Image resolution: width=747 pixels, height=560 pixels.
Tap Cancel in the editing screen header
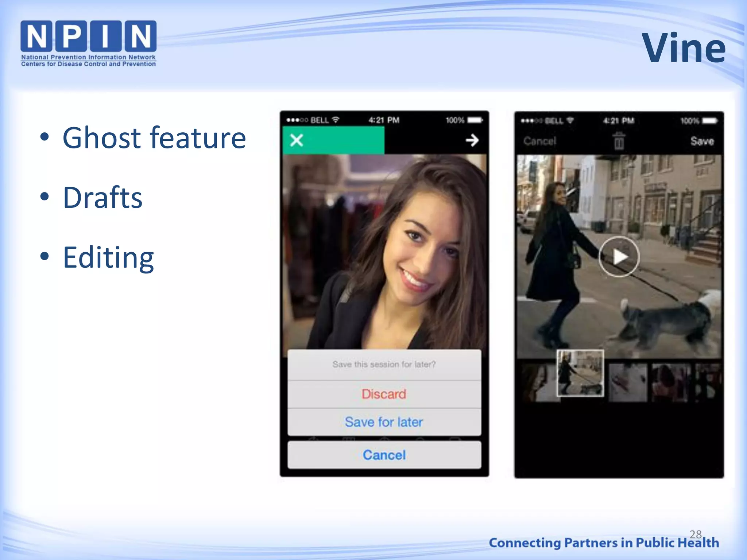[539, 141]
